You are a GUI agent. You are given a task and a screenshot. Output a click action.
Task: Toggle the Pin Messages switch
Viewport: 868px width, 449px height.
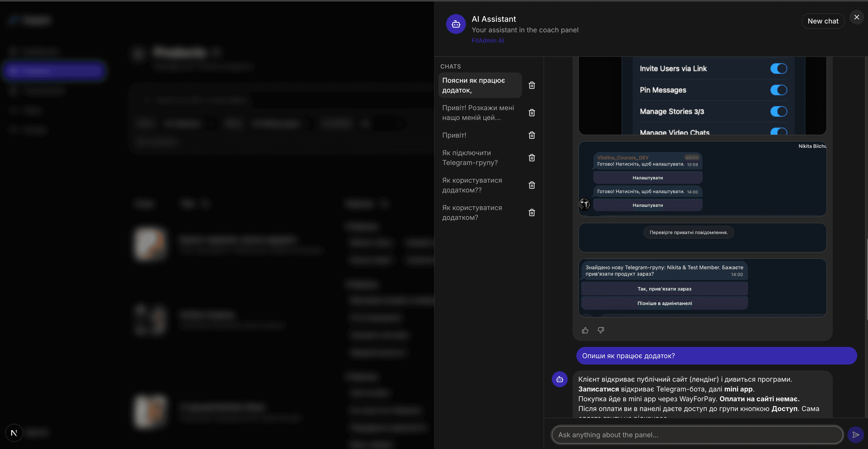[x=779, y=90]
